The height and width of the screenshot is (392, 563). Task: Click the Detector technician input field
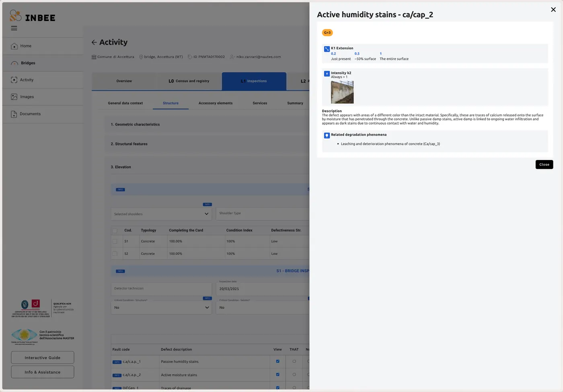click(x=161, y=289)
